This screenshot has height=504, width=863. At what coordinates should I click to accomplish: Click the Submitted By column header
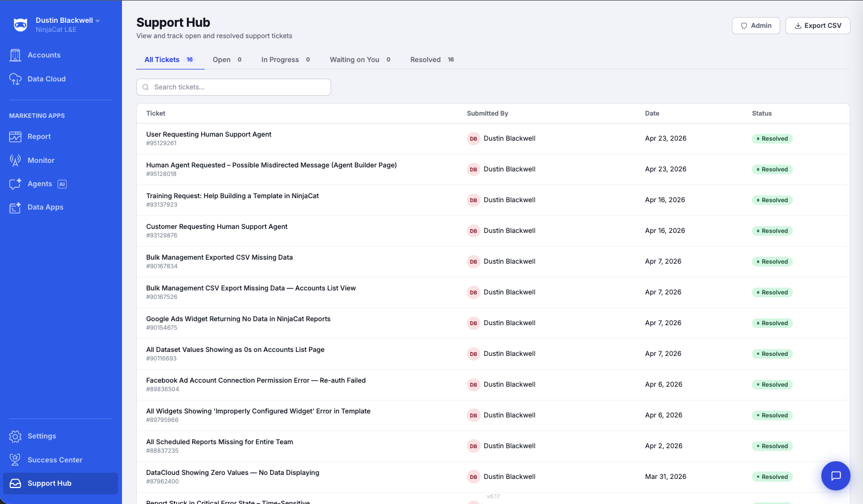(x=487, y=113)
